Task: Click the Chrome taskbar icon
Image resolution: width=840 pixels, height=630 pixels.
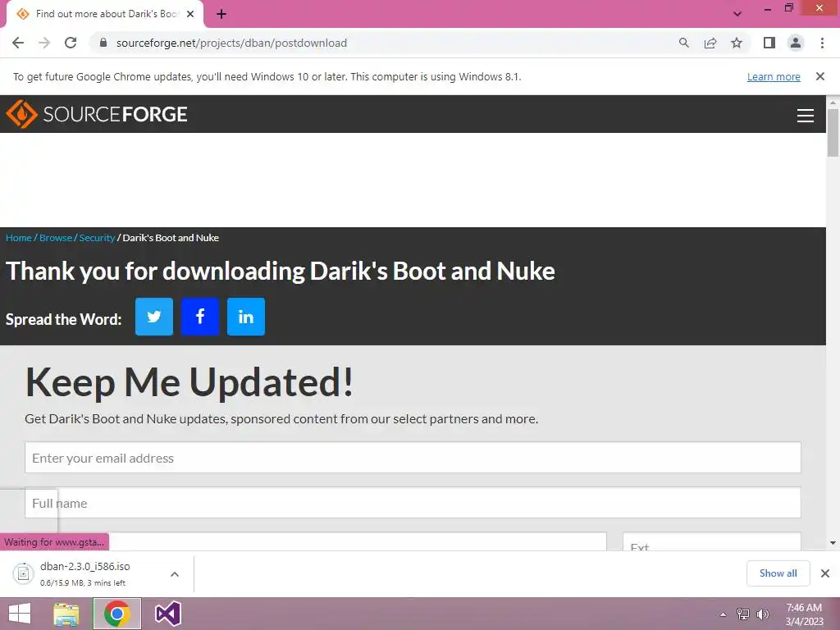Action: point(116,614)
